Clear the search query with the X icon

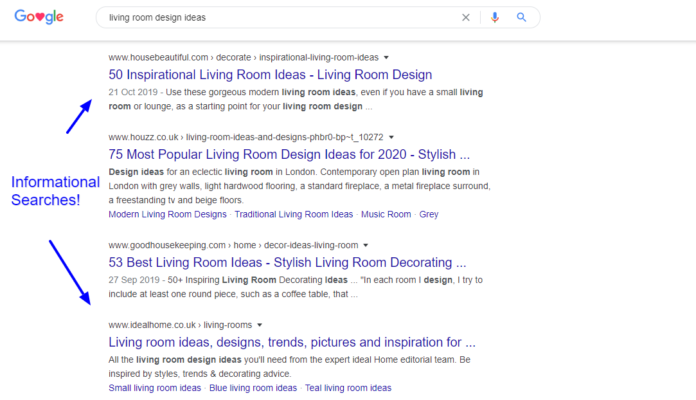466,17
